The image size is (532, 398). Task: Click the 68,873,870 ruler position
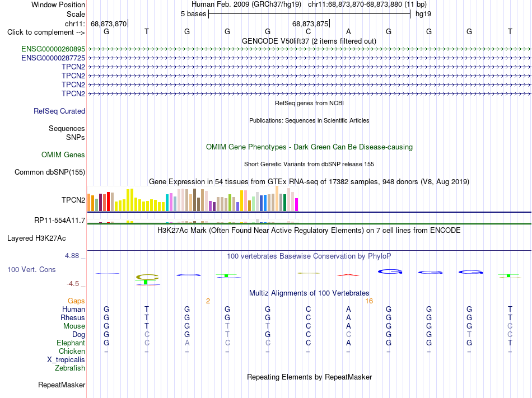[109, 24]
